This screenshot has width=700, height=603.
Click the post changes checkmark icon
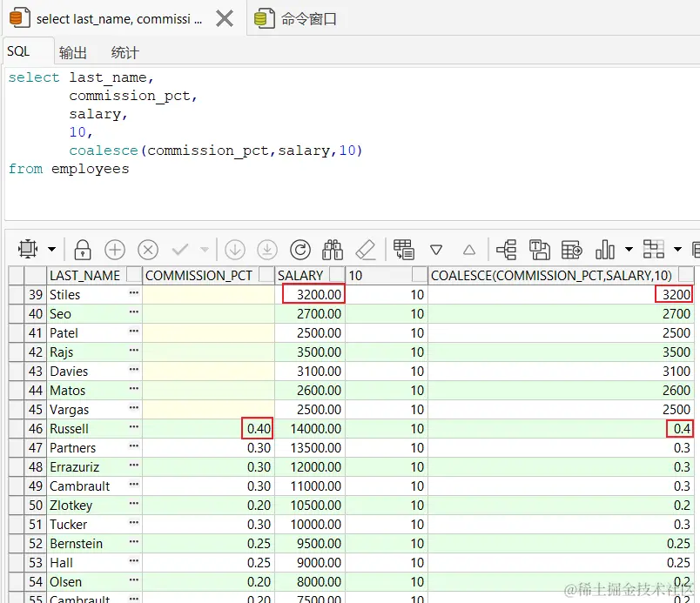(x=180, y=250)
